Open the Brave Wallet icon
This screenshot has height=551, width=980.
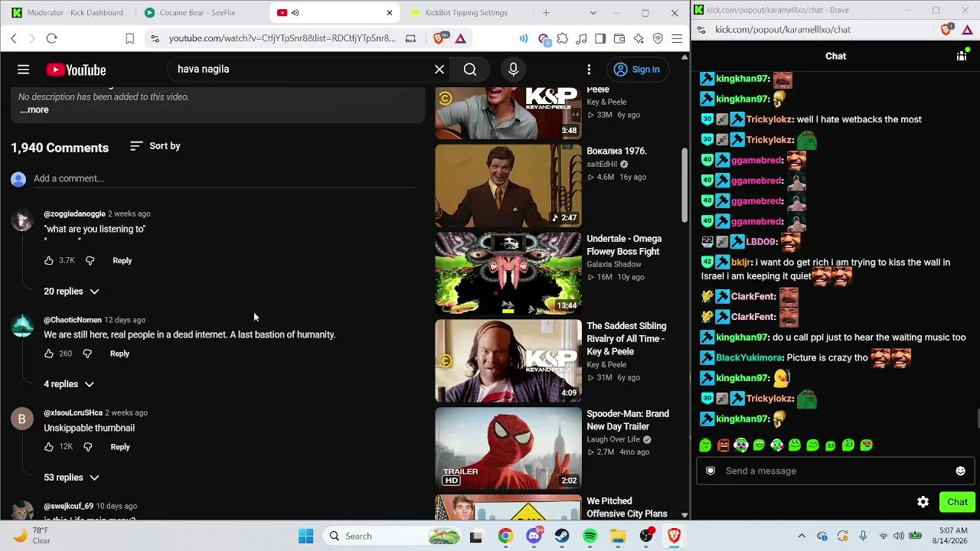pyautogui.click(x=619, y=38)
